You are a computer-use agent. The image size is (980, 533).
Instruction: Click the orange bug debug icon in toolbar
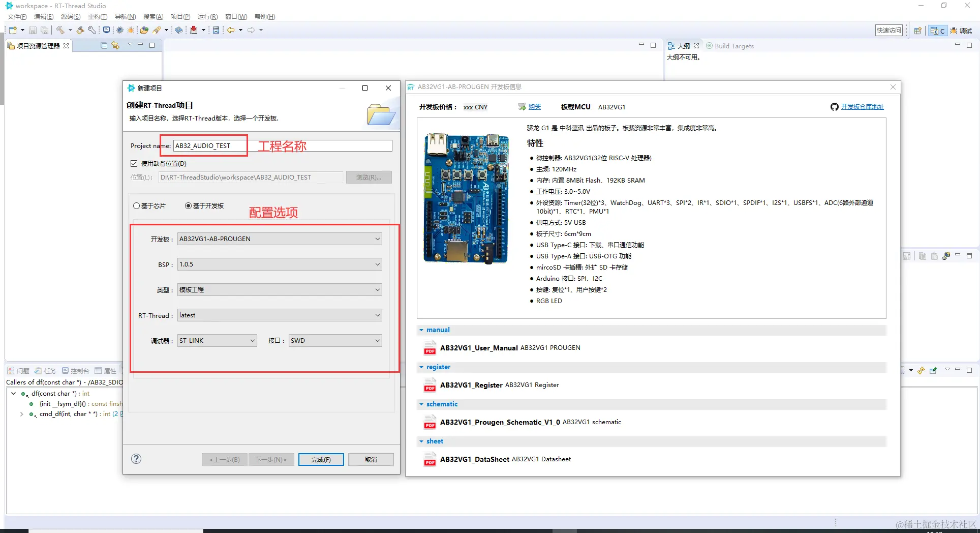click(131, 30)
